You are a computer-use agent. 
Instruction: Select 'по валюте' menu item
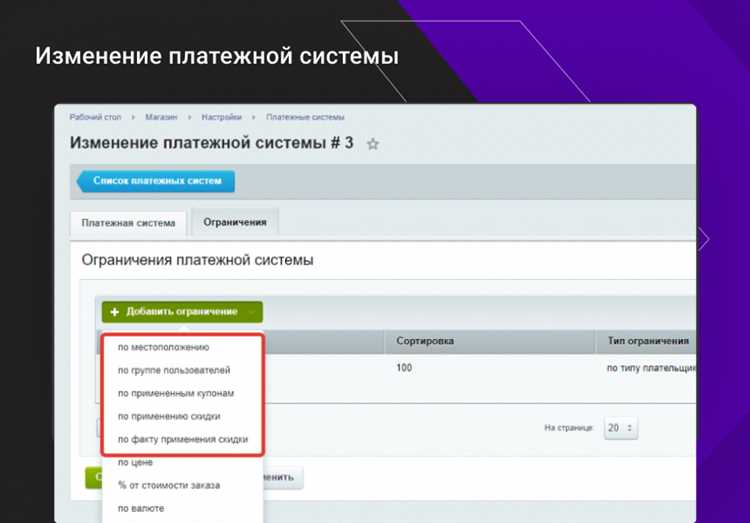[141, 508]
